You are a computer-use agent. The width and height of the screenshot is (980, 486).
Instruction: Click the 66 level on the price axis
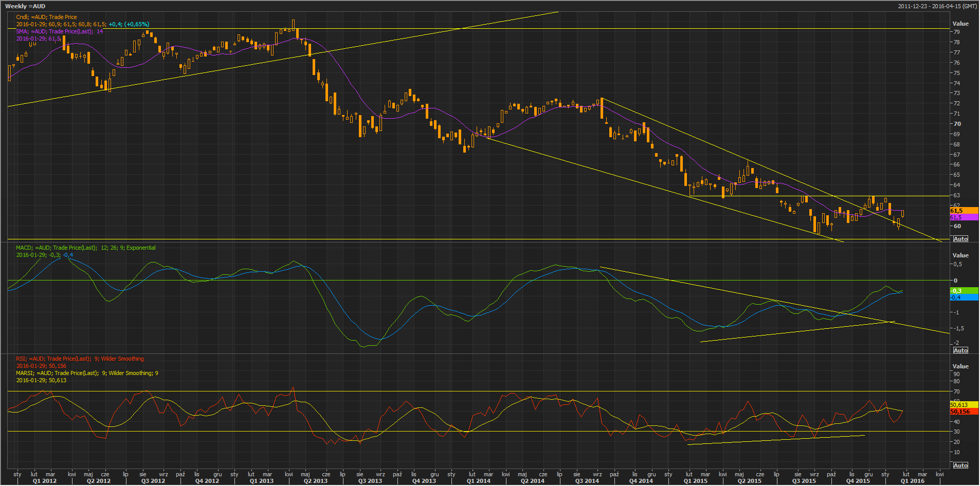[956, 165]
